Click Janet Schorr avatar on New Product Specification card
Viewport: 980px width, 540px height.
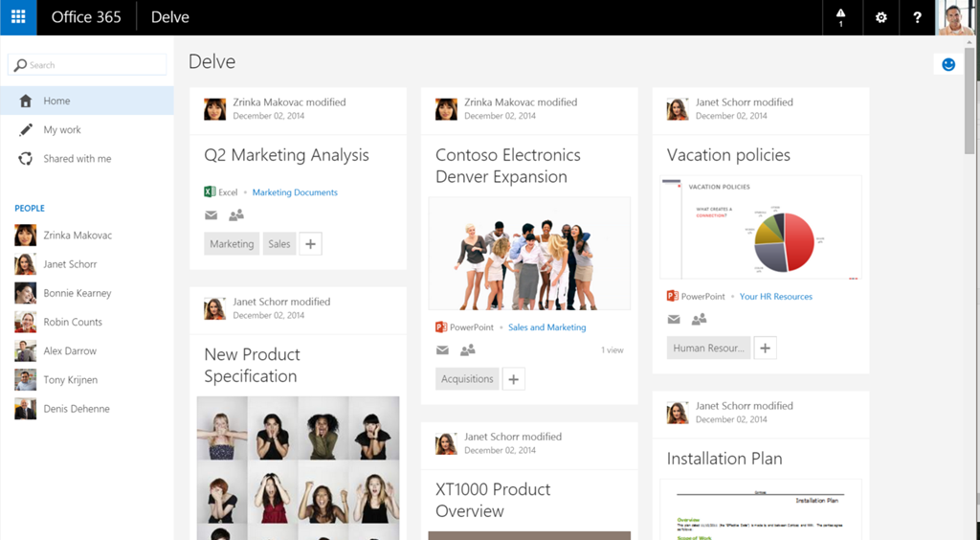click(x=215, y=308)
